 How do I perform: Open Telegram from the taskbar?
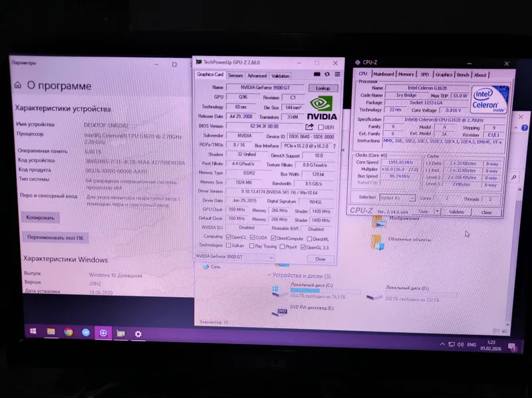[x=86, y=333]
